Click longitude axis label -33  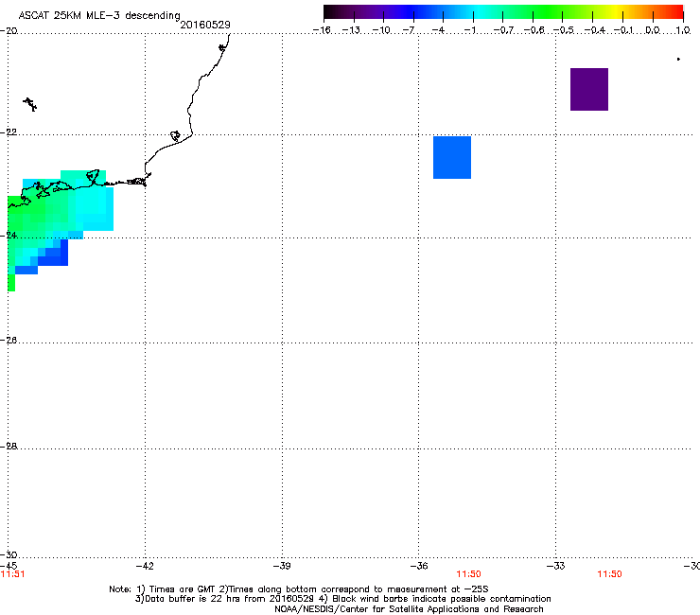point(555,566)
